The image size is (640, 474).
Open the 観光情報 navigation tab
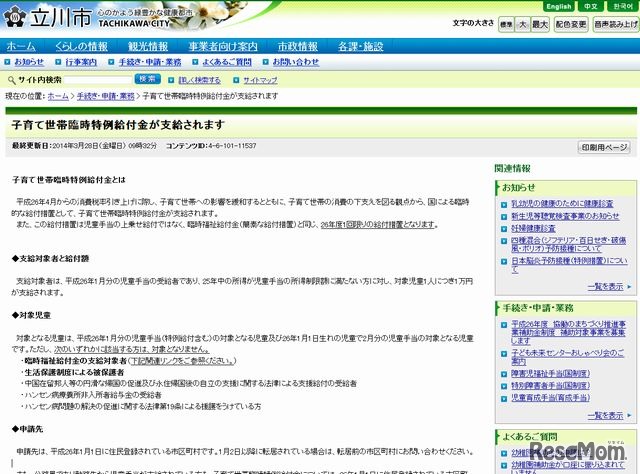click(148, 47)
